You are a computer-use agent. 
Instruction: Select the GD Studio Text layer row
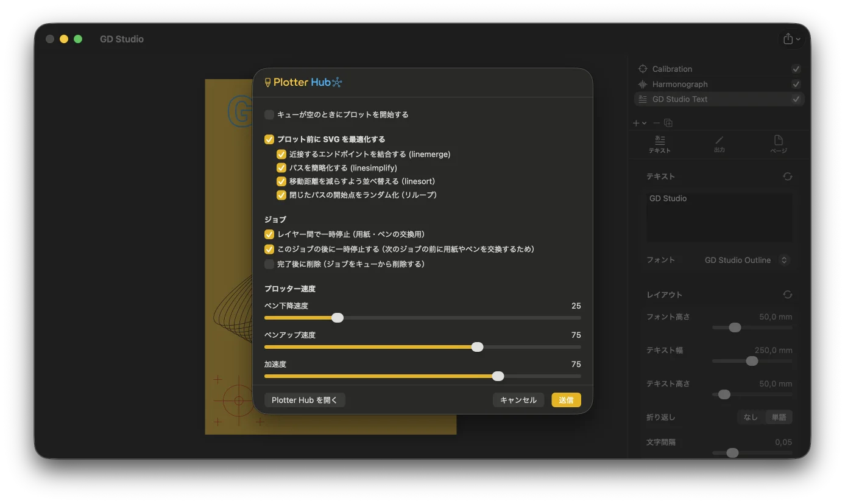(719, 99)
